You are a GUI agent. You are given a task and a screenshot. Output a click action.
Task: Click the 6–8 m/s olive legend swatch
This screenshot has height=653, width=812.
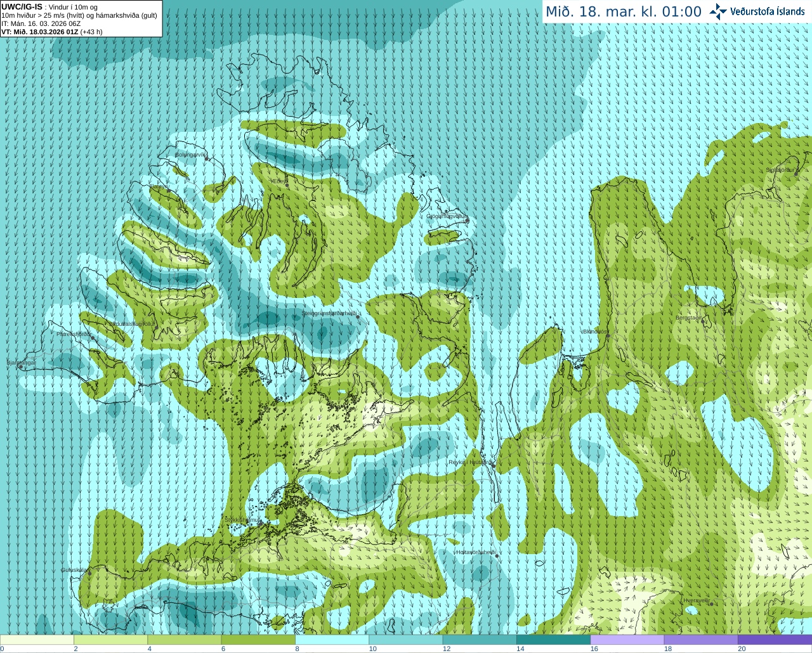pos(258,640)
